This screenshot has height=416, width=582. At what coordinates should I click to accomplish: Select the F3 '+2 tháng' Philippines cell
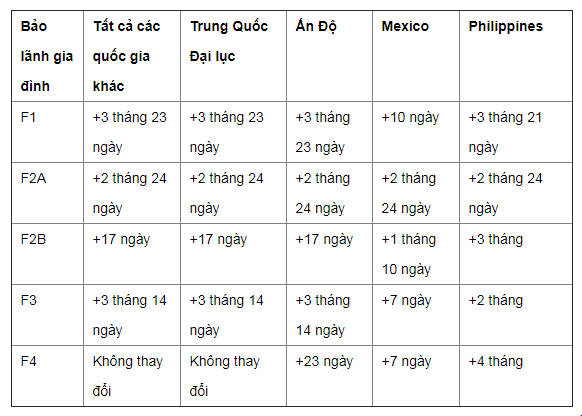click(x=516, y=315)
